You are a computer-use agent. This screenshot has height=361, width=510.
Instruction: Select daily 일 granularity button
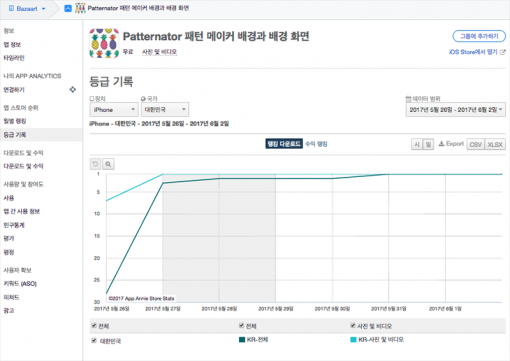tap(428, 144)
